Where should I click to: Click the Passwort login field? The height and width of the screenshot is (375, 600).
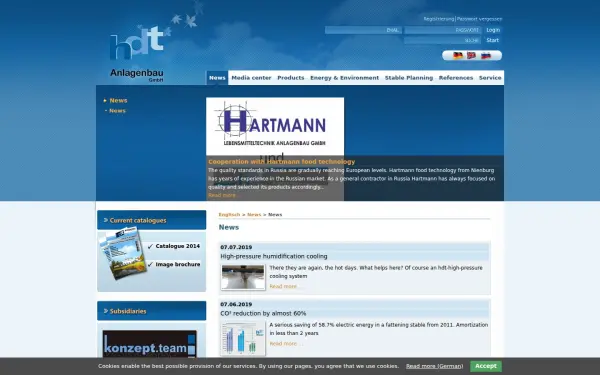443,30
